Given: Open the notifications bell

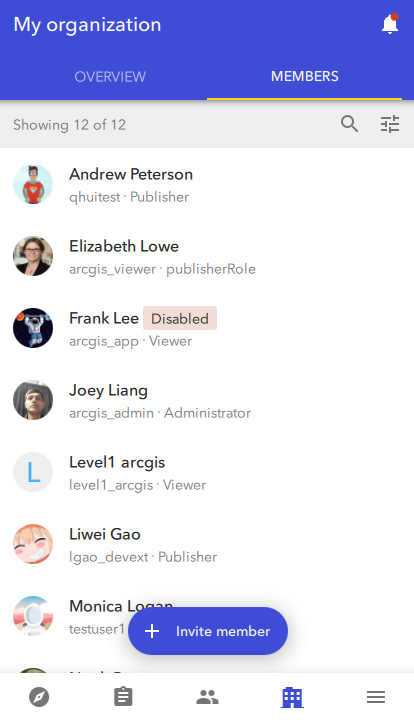Looking at the screenshot, I should click(390, 24).
